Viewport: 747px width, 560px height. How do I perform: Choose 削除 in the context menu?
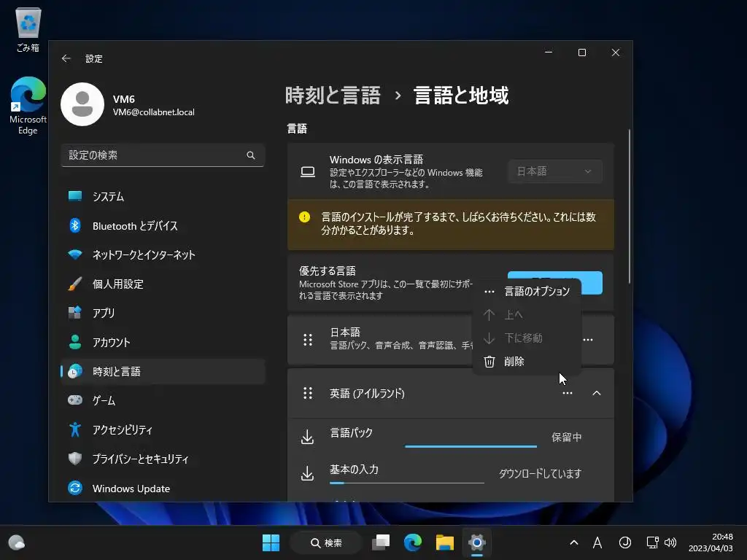pos(527,362)
